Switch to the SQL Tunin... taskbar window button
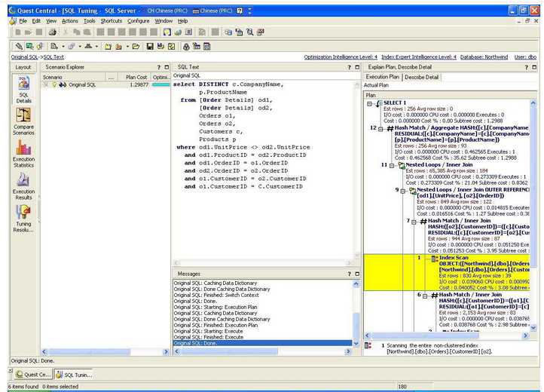 (x=75, y=375)
